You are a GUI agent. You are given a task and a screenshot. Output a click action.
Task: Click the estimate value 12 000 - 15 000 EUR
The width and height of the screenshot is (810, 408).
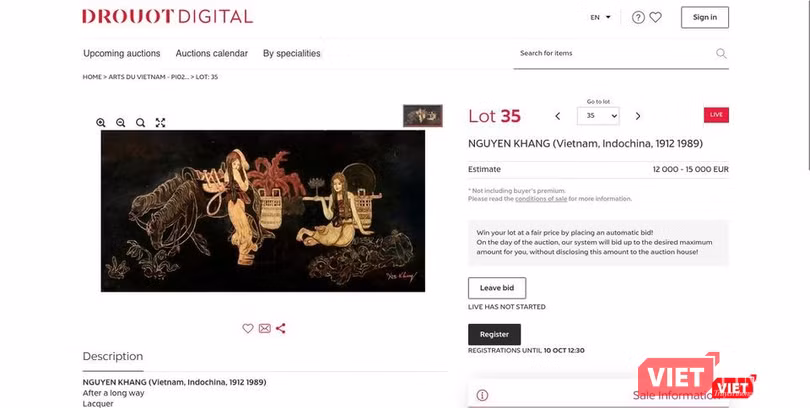[x=691, y=169]
